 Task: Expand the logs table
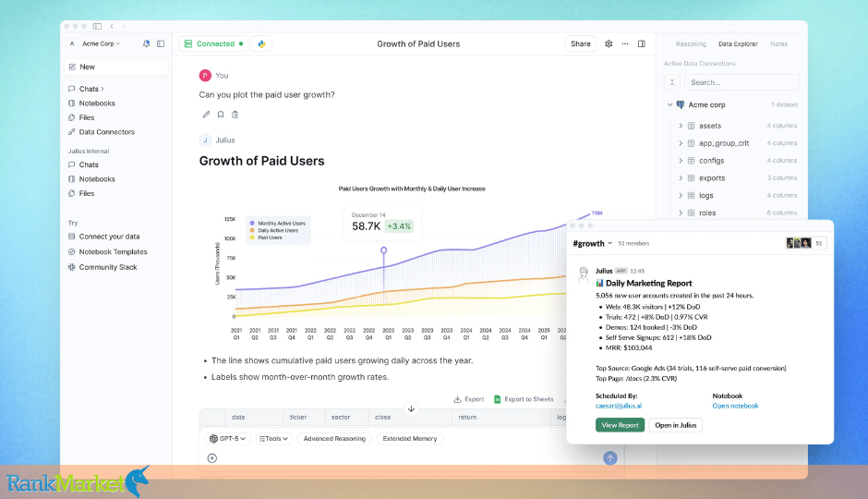tap(681, 196)
